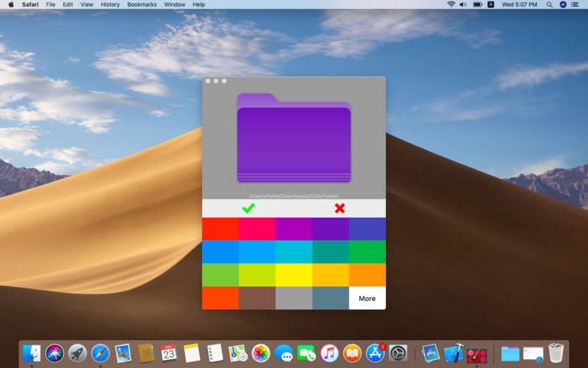This screenshot has width=588, height=368.
Task: Open the Apple menu
Action: (x=10, y=4)
